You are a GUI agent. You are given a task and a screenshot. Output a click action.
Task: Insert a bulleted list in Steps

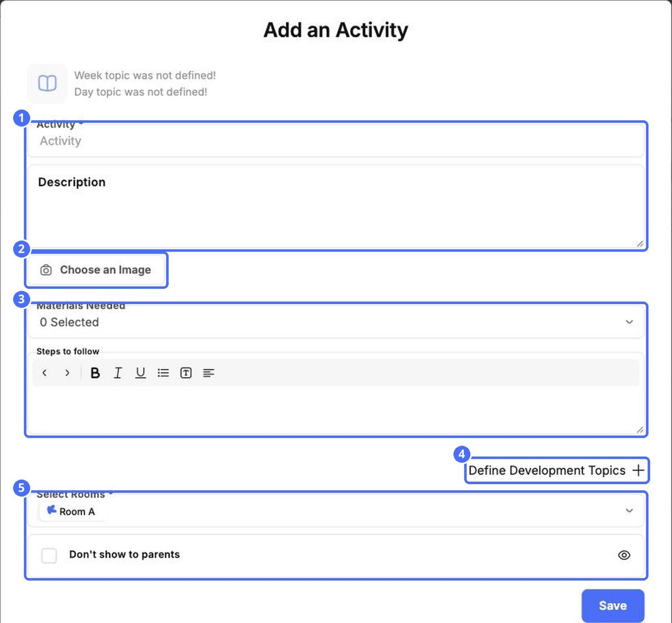(163, 373)
